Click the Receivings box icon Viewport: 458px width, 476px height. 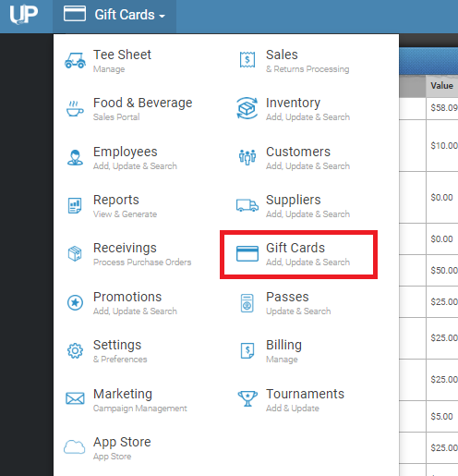point(75,253)
